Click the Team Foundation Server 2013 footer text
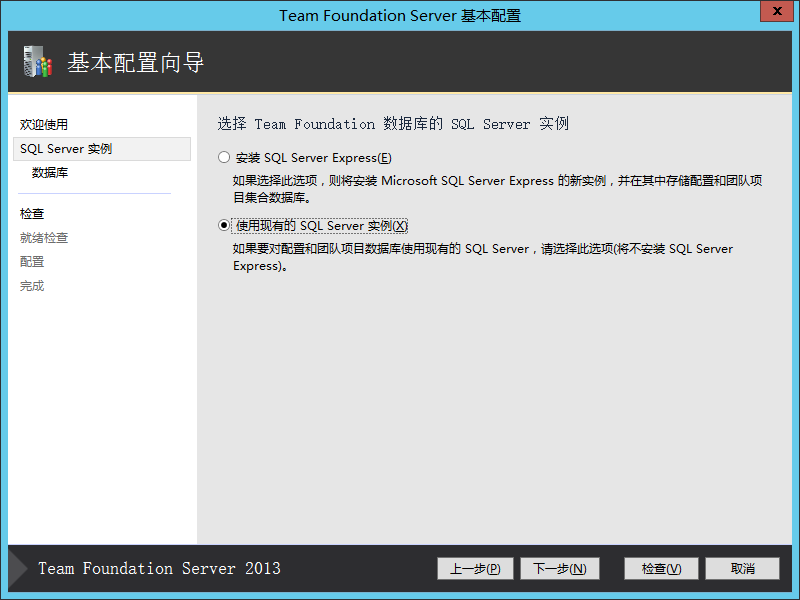 (x=159, y=568)
